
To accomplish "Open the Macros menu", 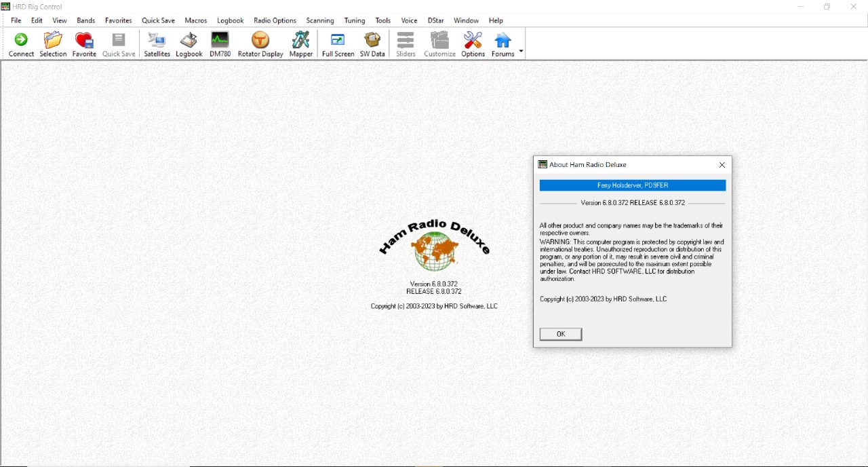I will (196, 20).
